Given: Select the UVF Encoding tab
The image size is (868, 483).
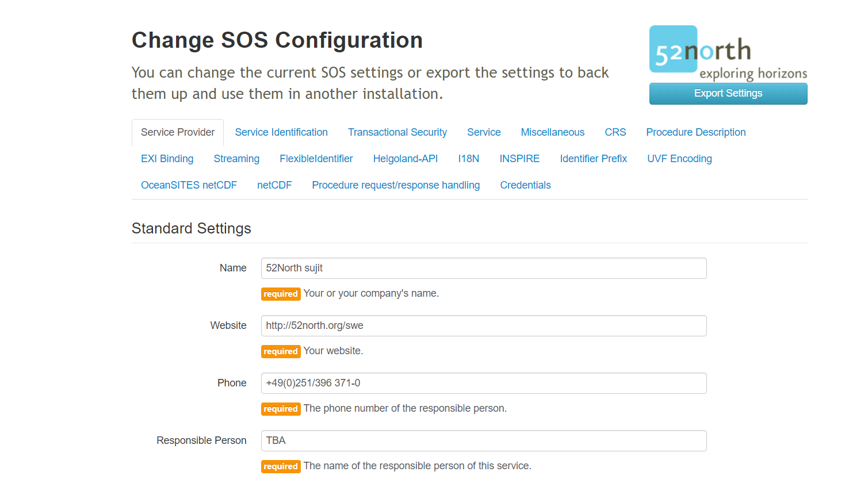Looking at the screenshot, I should [x=680, y=159].
